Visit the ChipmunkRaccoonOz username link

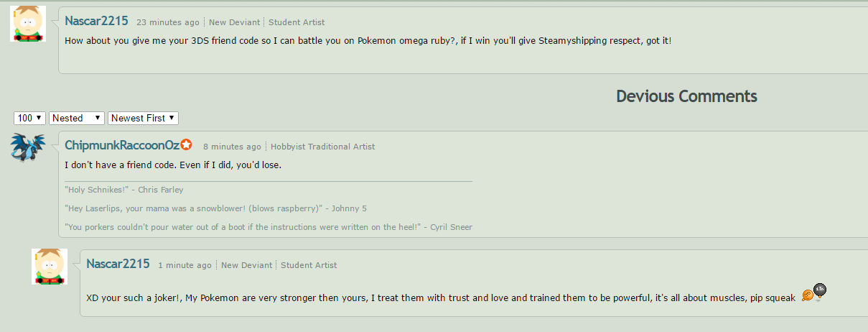click(122, 145)
